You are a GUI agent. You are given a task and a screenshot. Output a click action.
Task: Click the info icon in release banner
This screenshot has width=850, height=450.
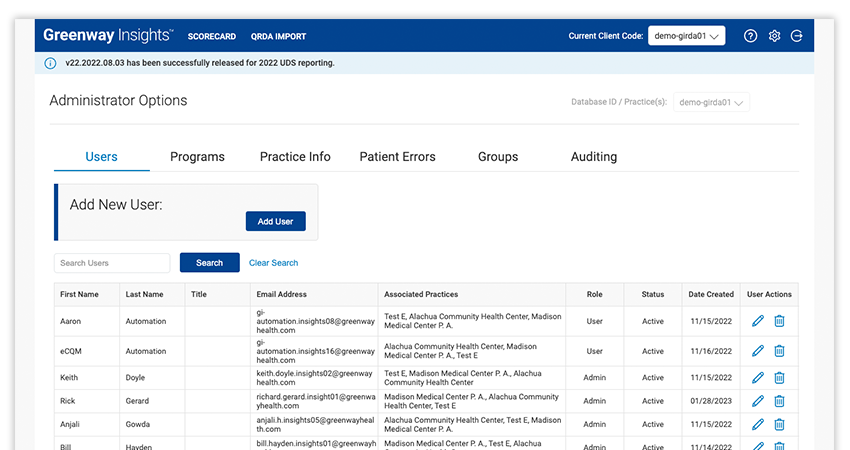click(x=51, y=63)
